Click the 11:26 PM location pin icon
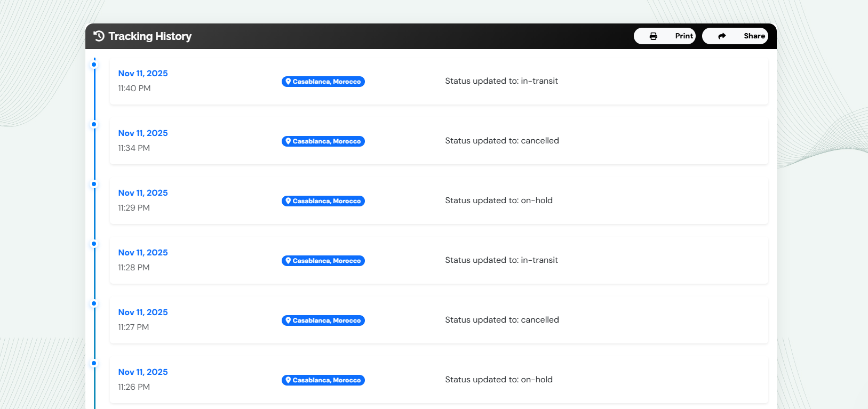This screenshot has width=868, height=409. [x=288, y=380]
